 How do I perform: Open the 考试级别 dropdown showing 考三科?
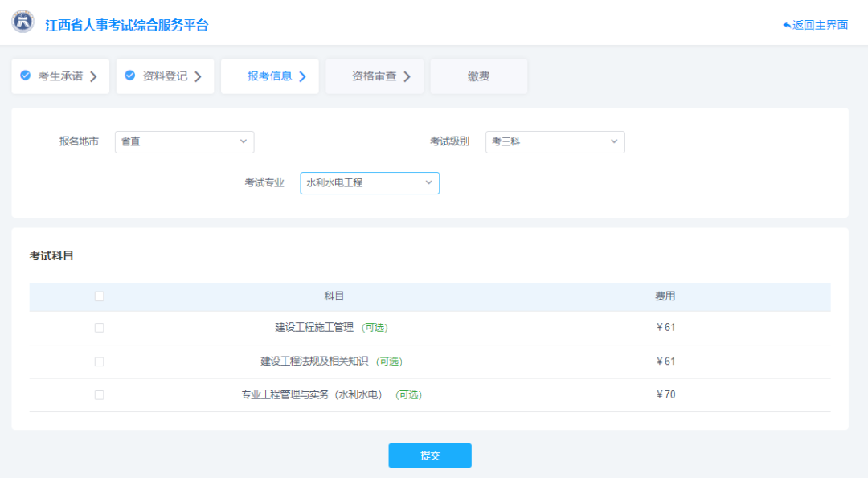tap(555, 141)
